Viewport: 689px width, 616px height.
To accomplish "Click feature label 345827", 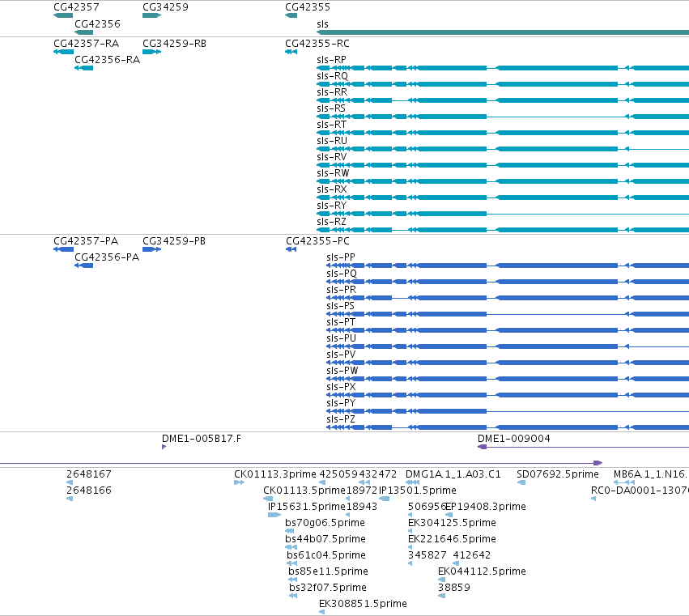I will 427,555.
